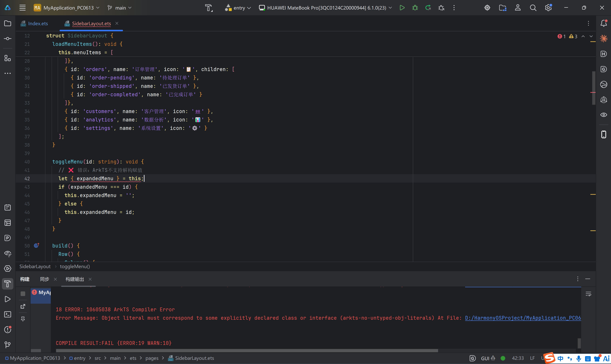Open the locate target toolbar icon

(487, 8)
